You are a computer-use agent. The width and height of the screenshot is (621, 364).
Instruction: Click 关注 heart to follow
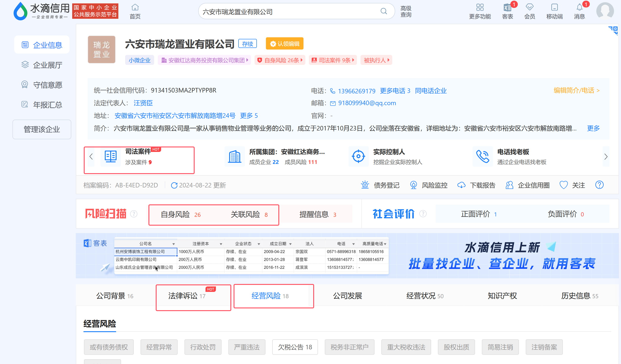(x=563, y=185)
